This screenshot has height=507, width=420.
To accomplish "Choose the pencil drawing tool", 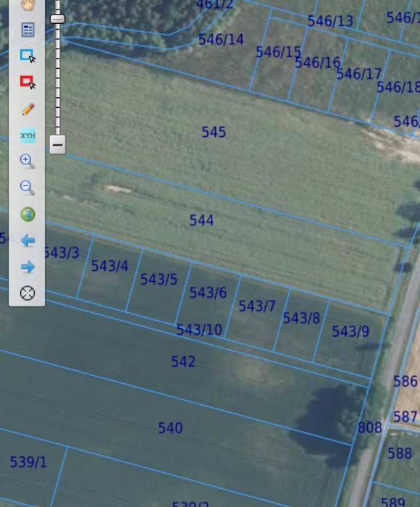I will click(28, 109).
